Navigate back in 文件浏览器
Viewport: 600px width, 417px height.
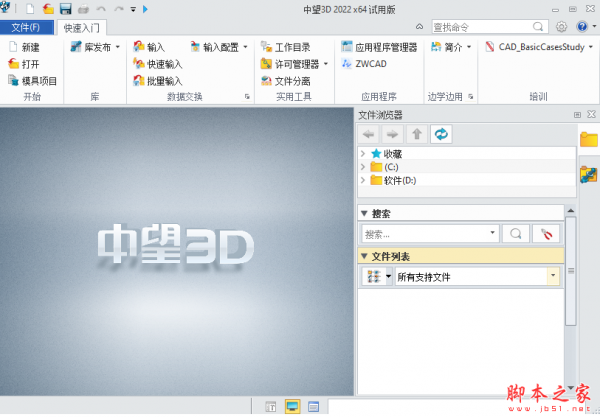coord(368,134)
